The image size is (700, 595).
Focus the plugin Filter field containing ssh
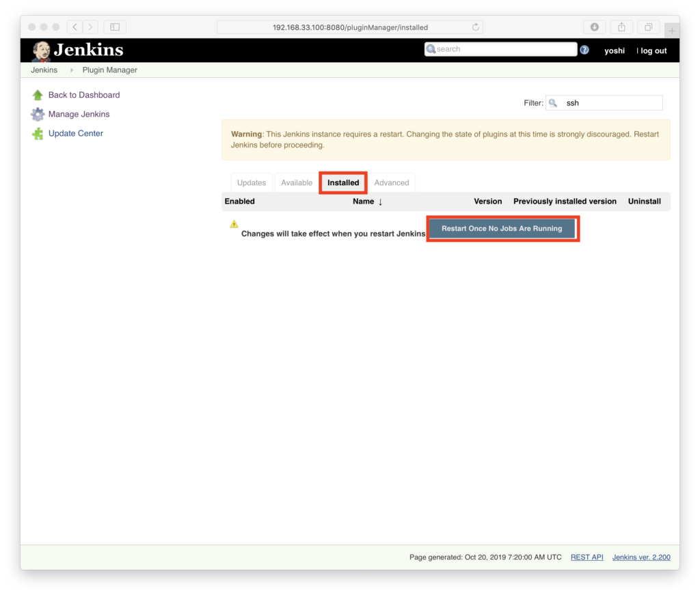click(x=604, y=103)
